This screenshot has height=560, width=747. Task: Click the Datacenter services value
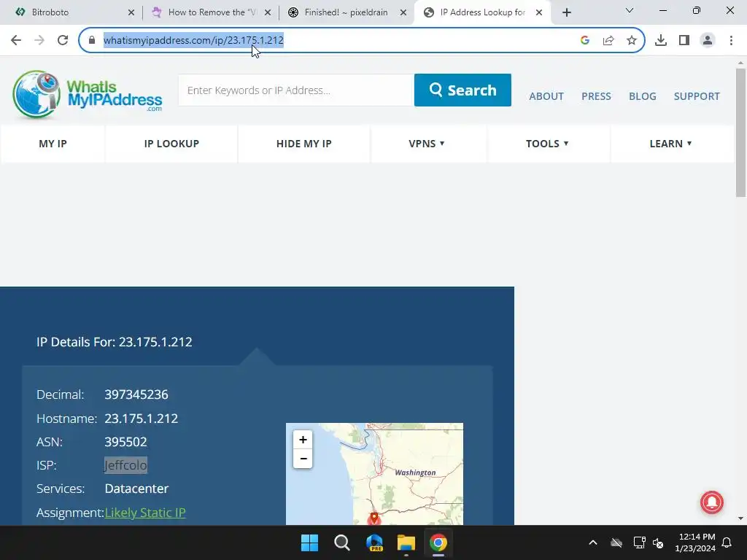pos(136,489)
